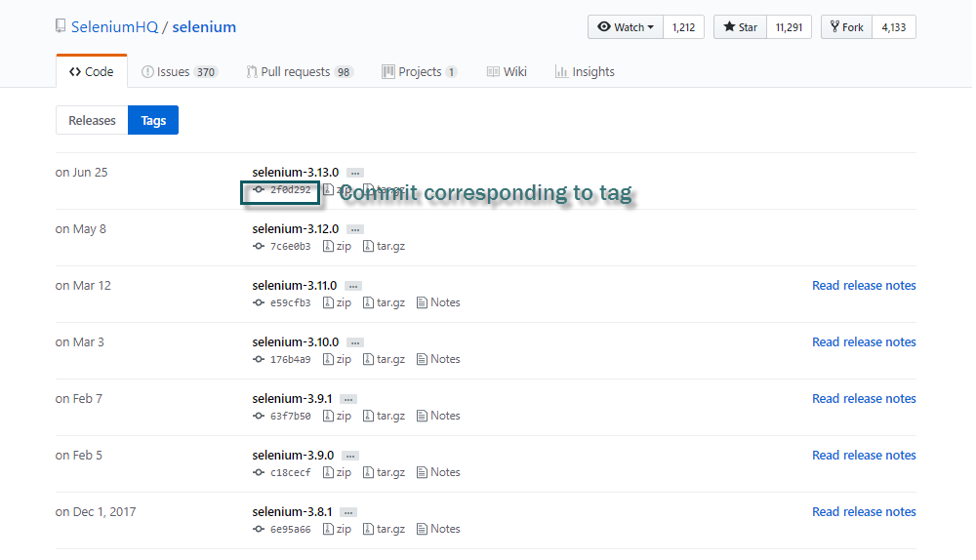The image size is (976, 560).
Task: Click the stargazers count 11,291
Action: pos(789,27)
